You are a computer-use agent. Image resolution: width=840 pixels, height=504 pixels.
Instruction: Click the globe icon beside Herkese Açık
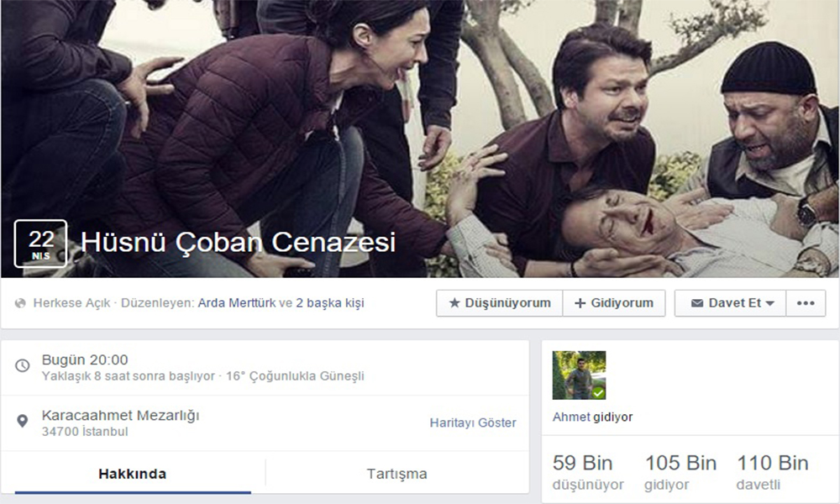point(21,303)
